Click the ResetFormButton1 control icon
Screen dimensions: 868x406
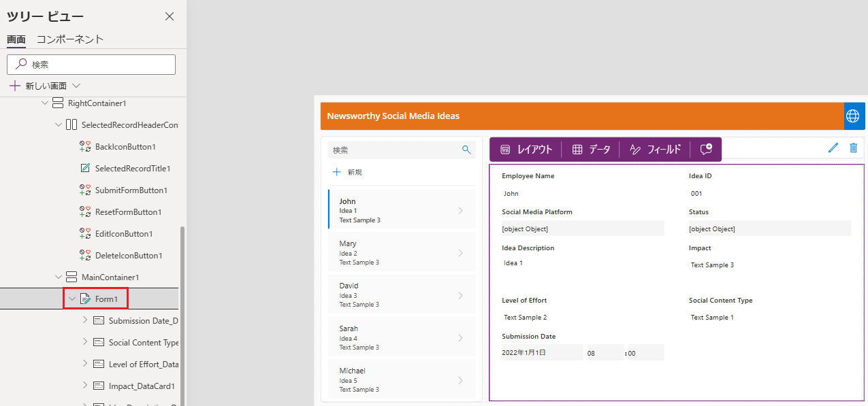click(85, 212)
